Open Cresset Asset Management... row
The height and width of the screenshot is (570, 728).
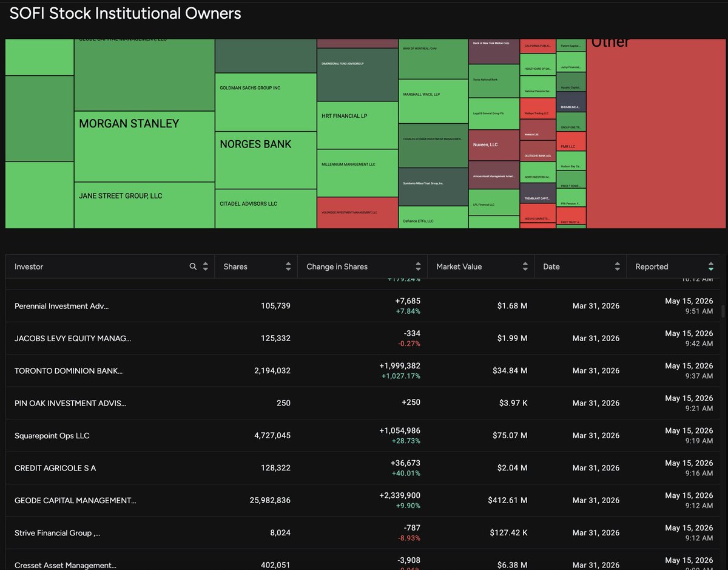coord(362,560)
